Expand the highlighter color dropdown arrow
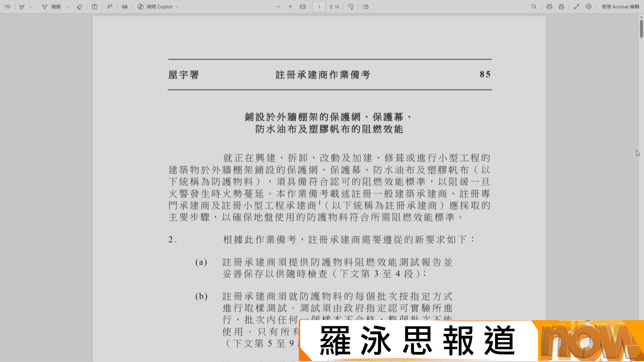Screen dimensions: 644x362 coord(31,7)
